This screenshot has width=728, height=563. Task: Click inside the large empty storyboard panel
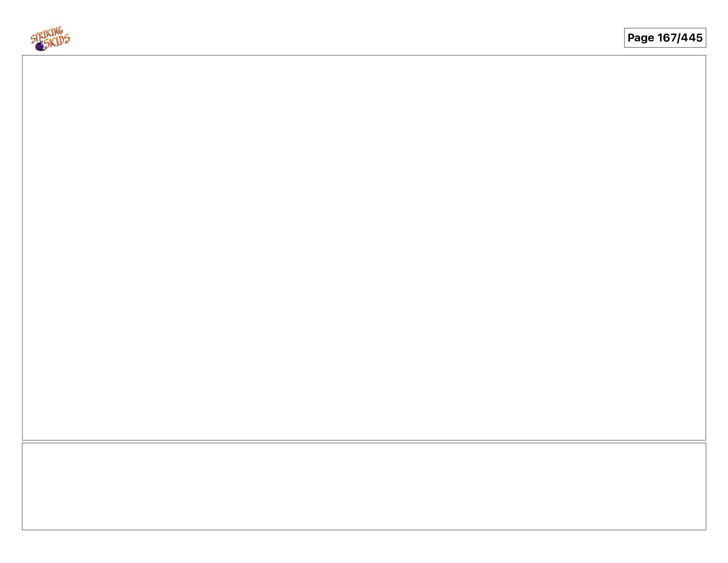tap(364, 247)
